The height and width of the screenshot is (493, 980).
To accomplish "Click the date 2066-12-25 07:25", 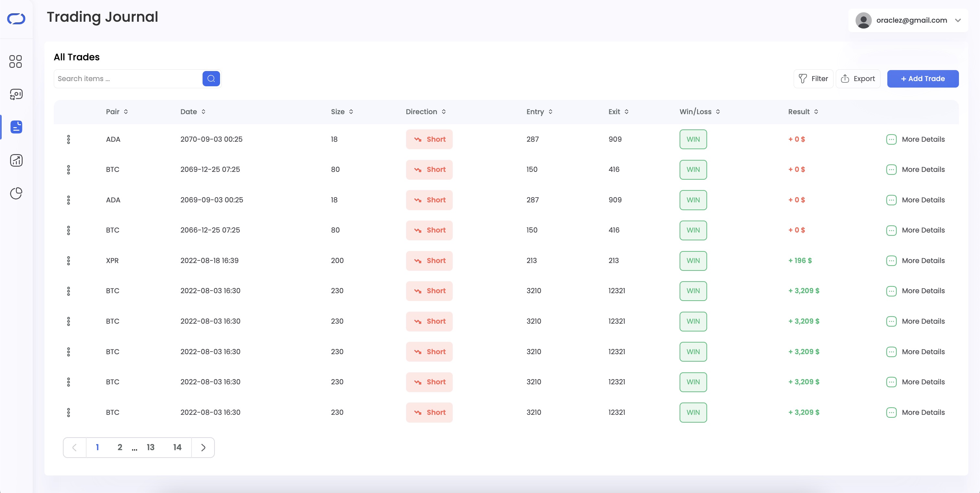I will (210, 230).
